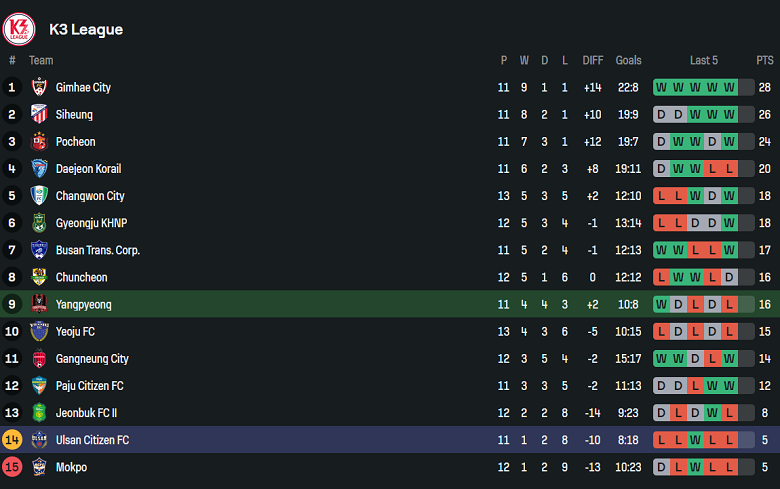This screenshot has width=780, height=489.
Task: Sort table by PTS column header
Action: click(x=765, y=60)
